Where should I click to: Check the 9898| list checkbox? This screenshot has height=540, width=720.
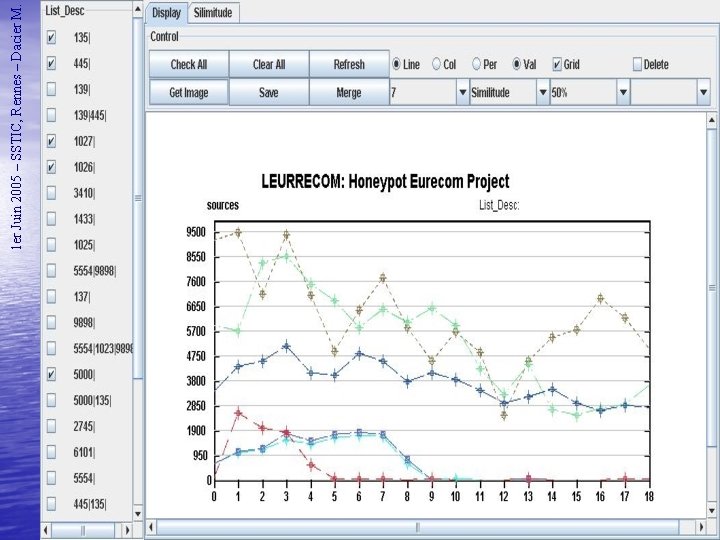51,322
